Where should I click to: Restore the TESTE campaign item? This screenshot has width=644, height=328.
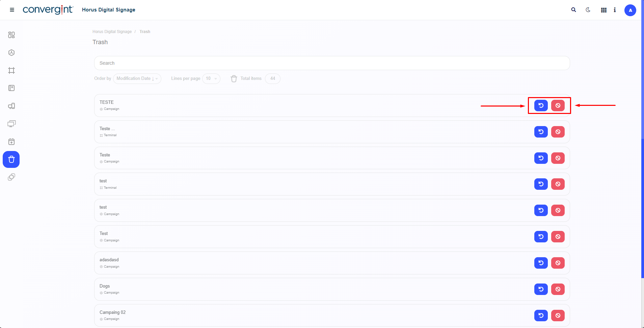tap(541, 106)
